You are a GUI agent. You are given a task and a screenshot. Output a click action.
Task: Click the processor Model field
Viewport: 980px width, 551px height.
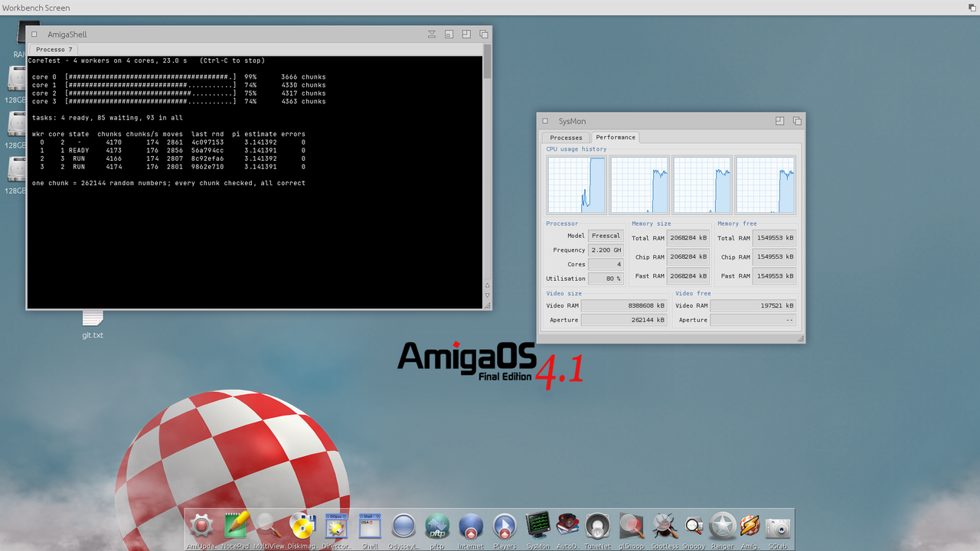[606, 236]
